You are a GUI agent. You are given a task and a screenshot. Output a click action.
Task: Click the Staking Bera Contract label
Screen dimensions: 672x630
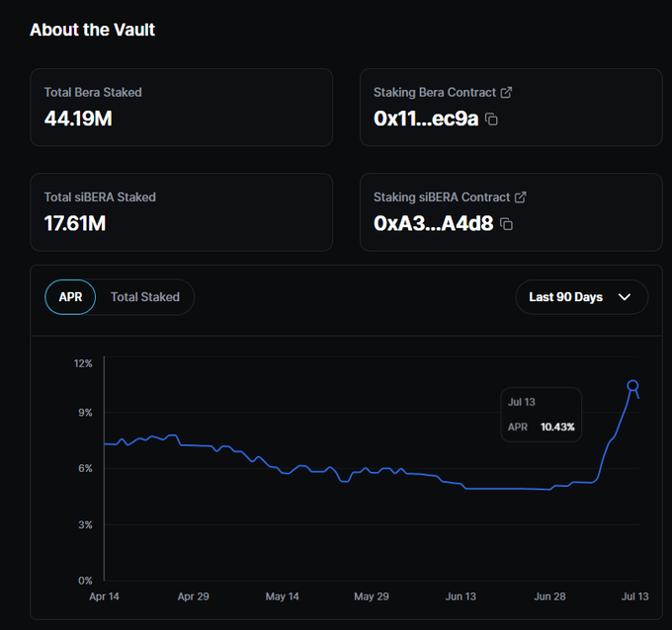coord(435,93)
